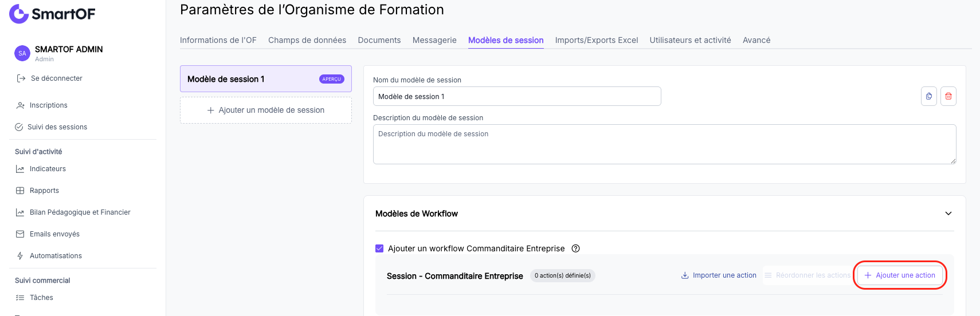Screen dimensions: 980x316
Task: Open the Avancé tab
Action: pyautogui.click(x=756, y=40)
